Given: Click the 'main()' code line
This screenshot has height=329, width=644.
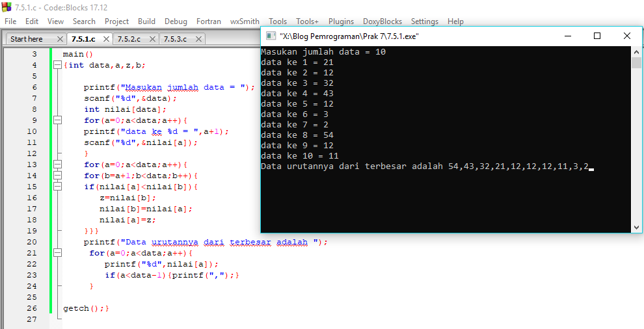Looking at the screenshot, I should (79, 54).
